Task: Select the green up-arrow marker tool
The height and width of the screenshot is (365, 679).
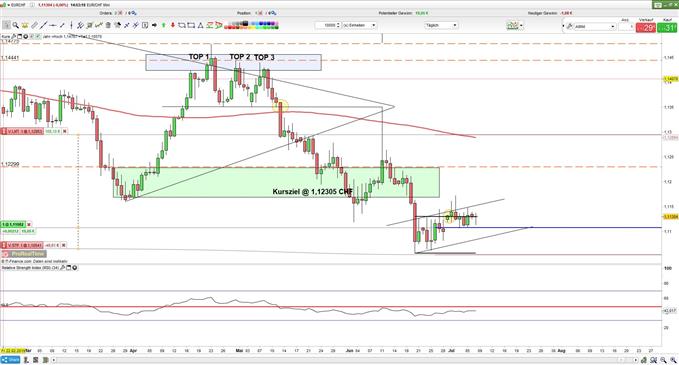Action: click(x=164, y=26)
